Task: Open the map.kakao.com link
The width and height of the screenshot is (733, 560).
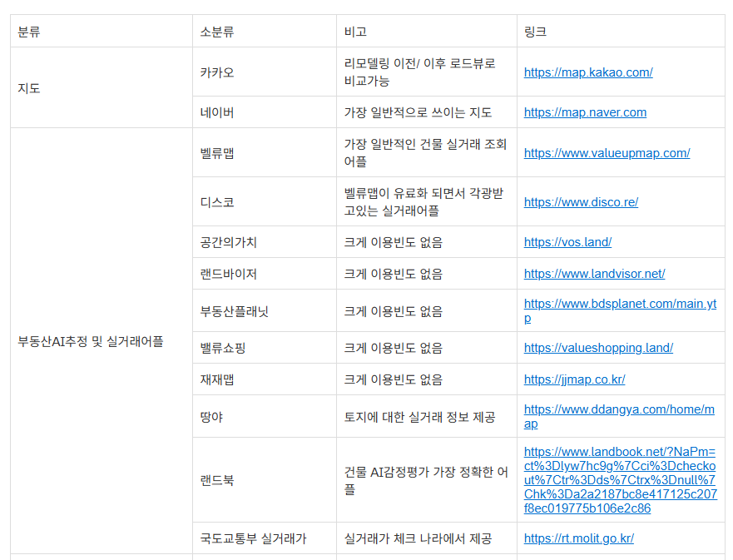Action: click(x=588, y=72)
